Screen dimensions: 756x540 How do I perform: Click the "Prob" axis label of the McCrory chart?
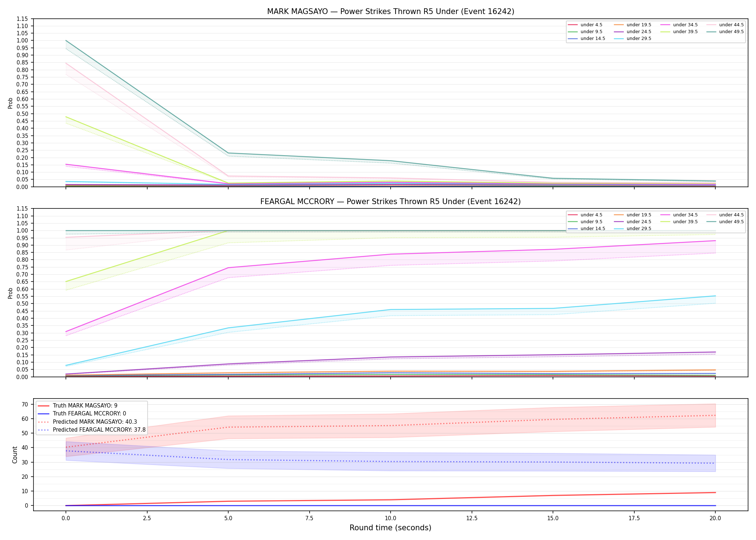(x=10, y=293)
